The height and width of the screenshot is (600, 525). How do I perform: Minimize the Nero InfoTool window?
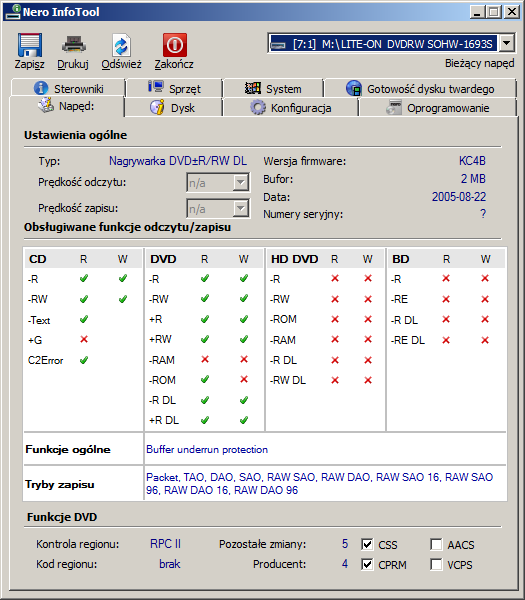click(x=477, y=12)
